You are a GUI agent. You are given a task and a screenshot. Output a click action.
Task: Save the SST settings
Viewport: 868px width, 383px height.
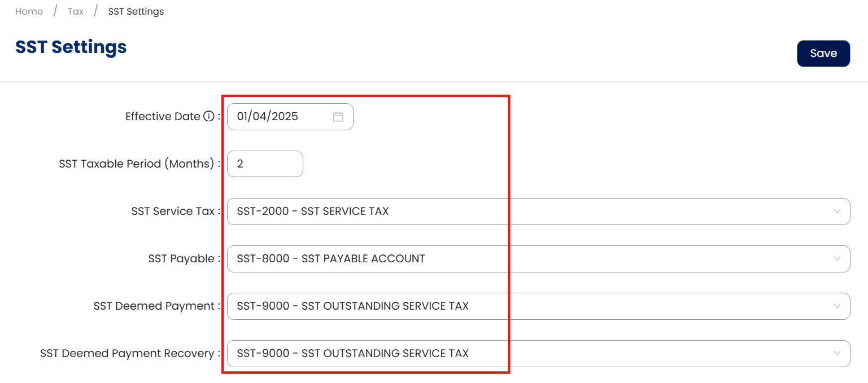tap(823, 54)
